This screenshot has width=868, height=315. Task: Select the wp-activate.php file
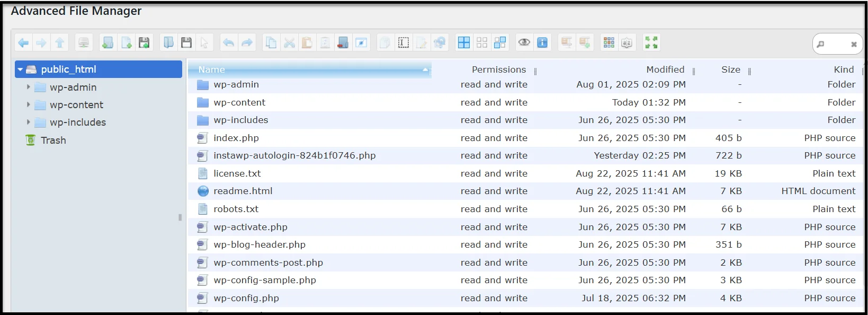tap(525, 227)
